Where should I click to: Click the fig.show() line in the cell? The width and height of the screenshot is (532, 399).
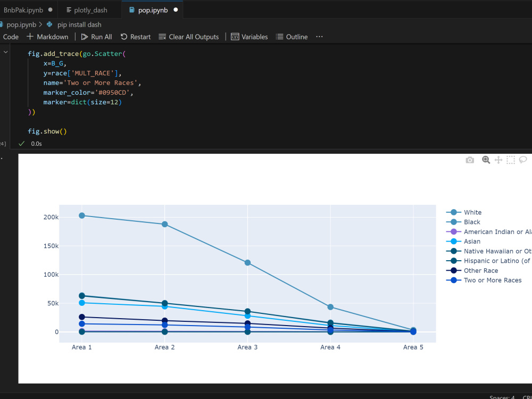coord(47,131)
